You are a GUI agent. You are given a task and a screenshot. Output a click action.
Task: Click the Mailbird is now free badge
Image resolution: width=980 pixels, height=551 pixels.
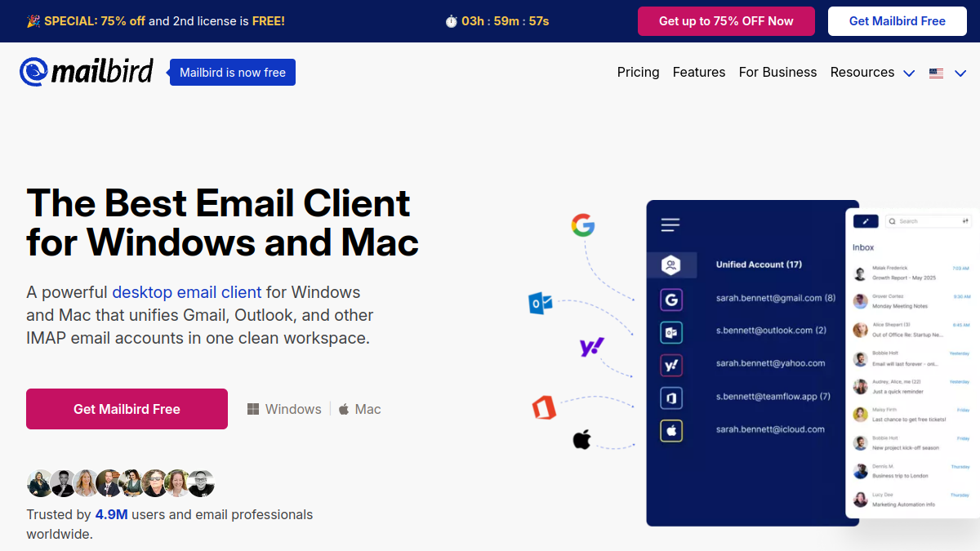click(x=233, y=73)
